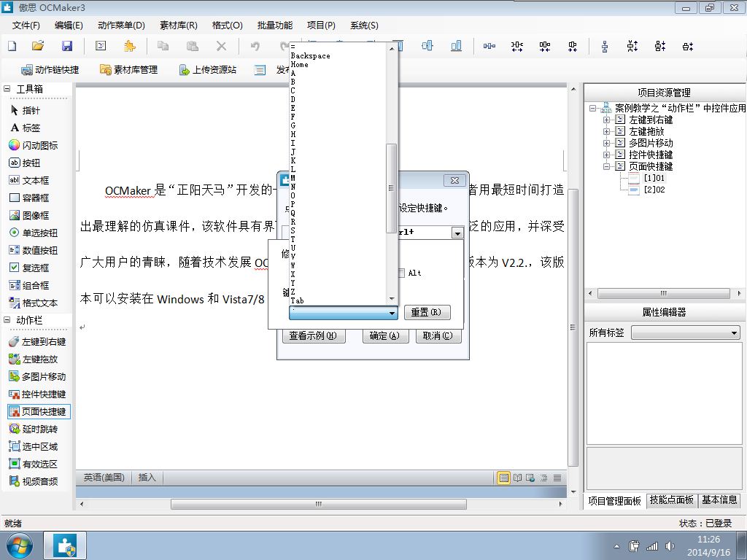Select the 单选按钮 tool in toolbox
The width and height of the screenshot is (747, 560).
pyautogui.click(x=34, y=233)
